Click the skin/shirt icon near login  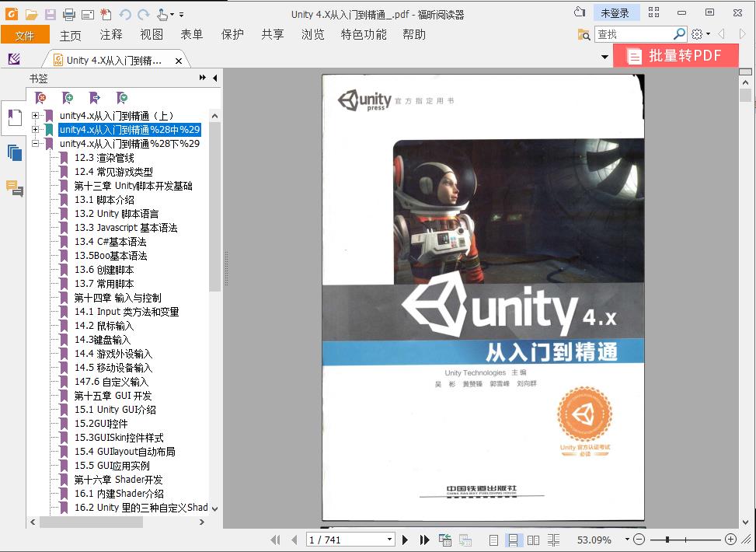pos(580,12)
